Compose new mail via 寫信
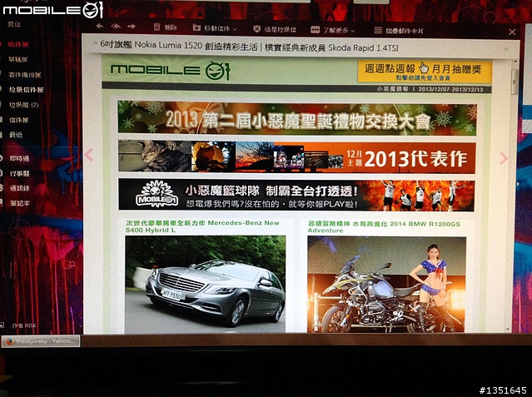532x397 pixels. (x=14, y=24)
